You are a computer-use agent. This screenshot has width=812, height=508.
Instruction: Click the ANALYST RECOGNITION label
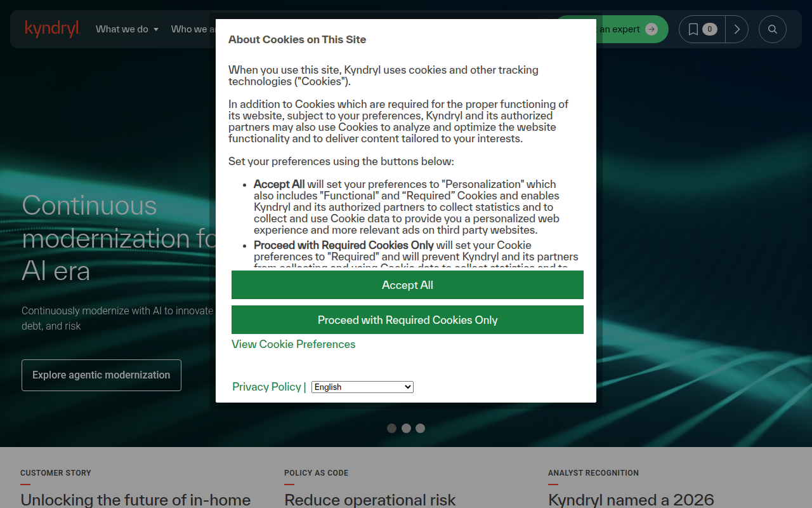593,473
